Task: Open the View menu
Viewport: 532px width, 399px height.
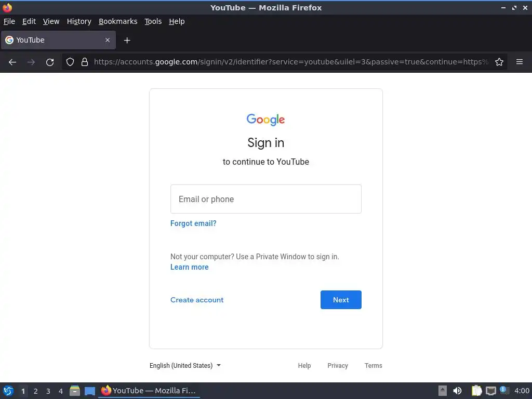Action: pyautogui.click(x=51, y=21)
